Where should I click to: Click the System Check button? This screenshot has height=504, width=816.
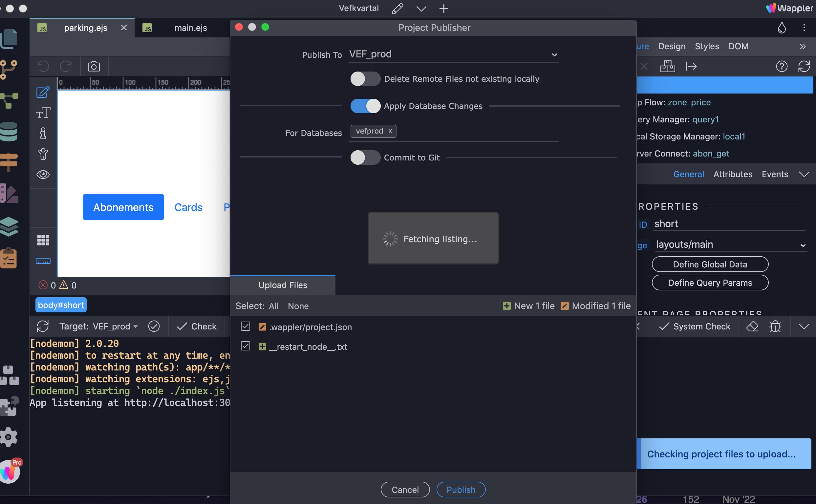695,326
